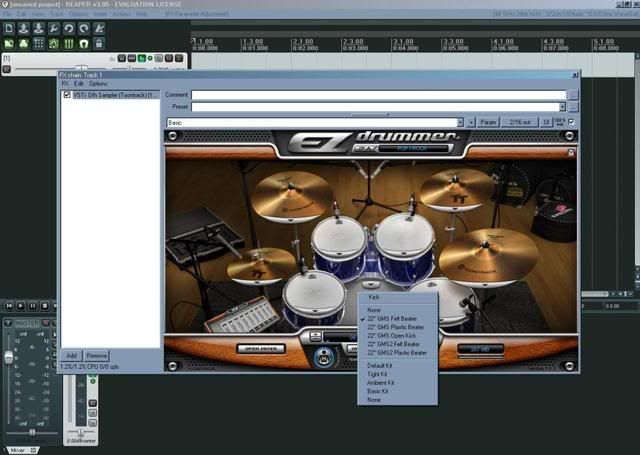Click the master volume fader handle
640x455 pixels.
(x=9, y=357)
